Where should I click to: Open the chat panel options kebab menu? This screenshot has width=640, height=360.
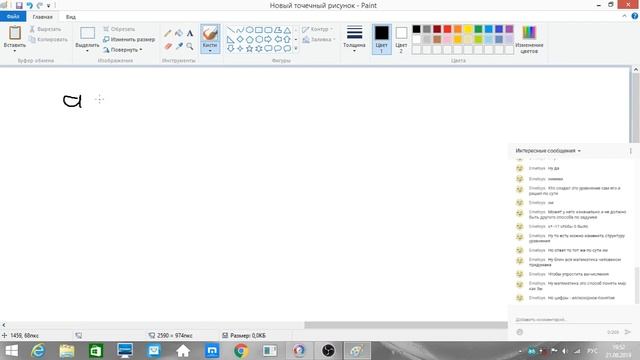(631, 151)
